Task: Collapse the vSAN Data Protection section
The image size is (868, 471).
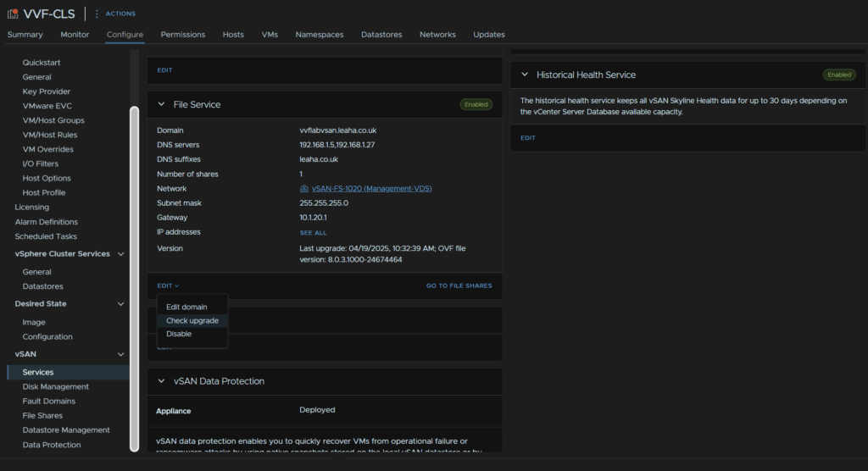Action: 161,381
